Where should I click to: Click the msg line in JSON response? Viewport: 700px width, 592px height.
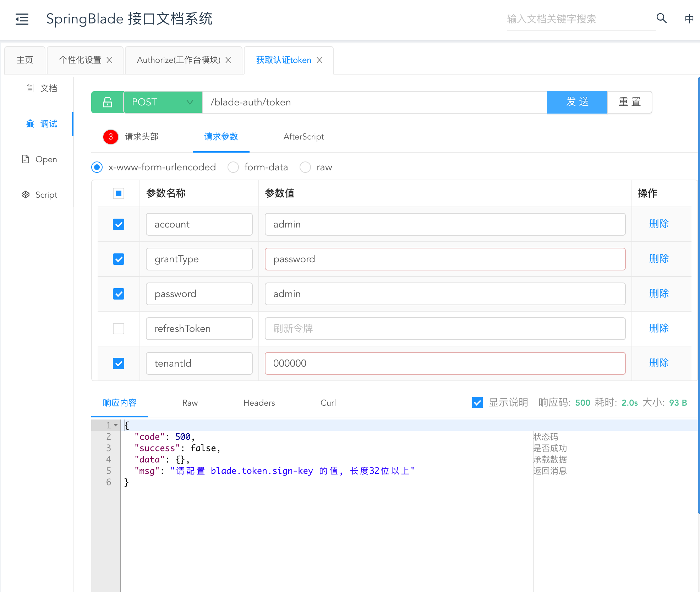click(274, 471)
